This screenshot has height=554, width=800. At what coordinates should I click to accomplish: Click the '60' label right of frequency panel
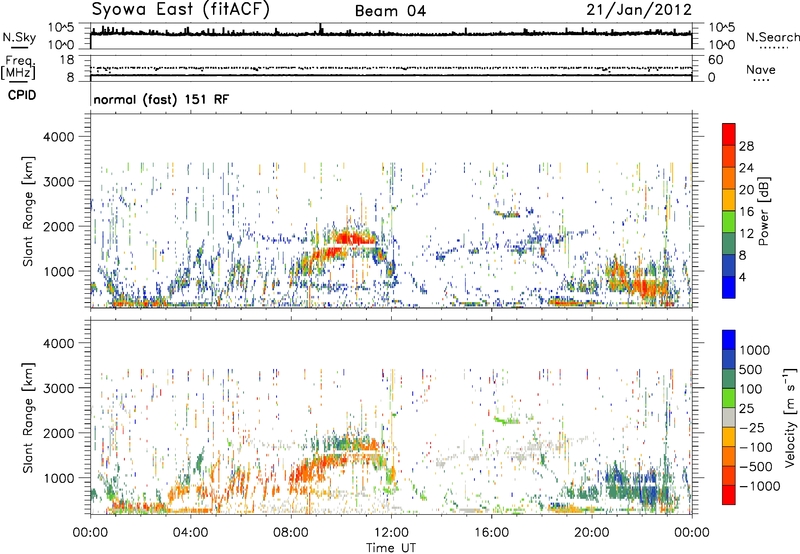715,60
